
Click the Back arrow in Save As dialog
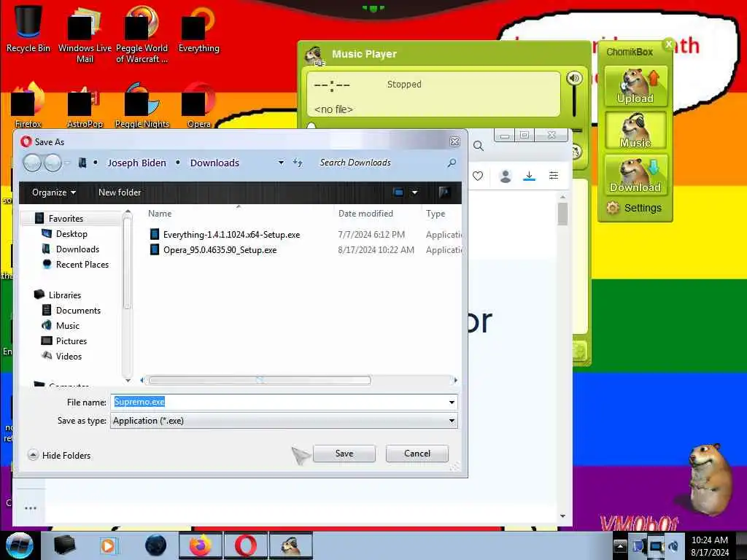click(32, 163)
